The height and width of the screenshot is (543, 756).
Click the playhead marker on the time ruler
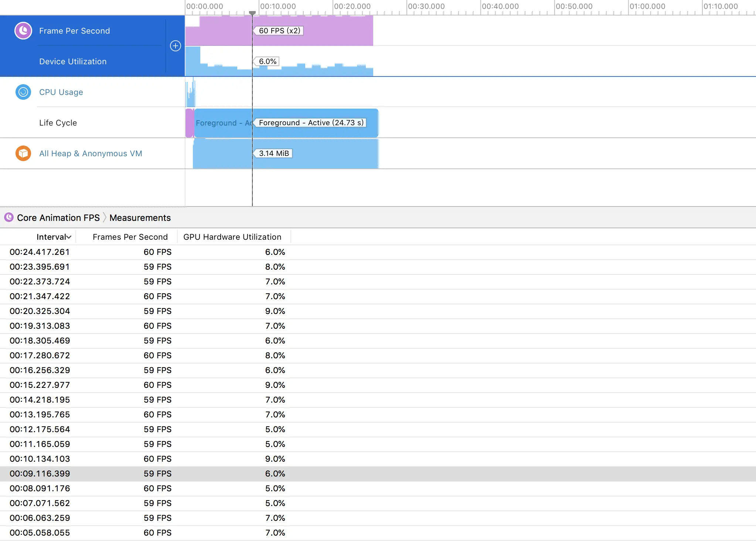point(252,13)
